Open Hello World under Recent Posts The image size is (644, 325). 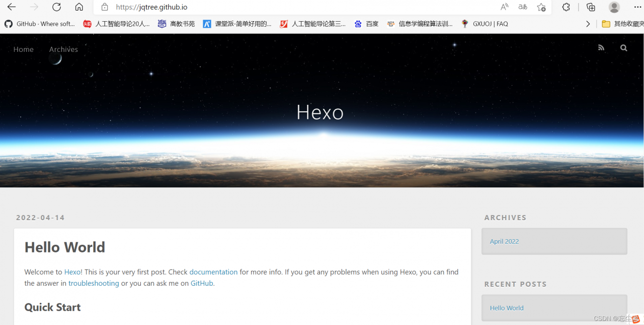click(507, 308)
